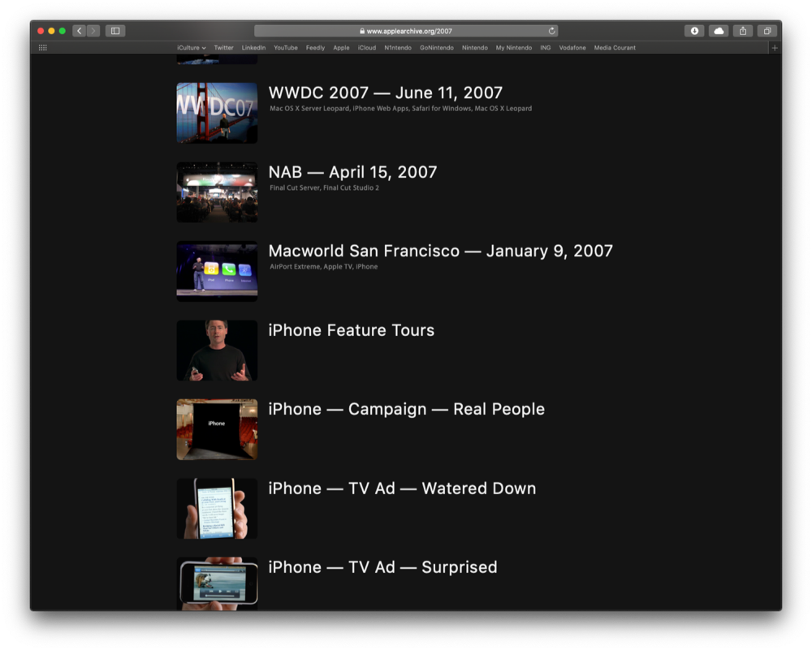Show the tab overview
Image resolution: width=812 pixels, height=650 pixels.
pos(767,31)
